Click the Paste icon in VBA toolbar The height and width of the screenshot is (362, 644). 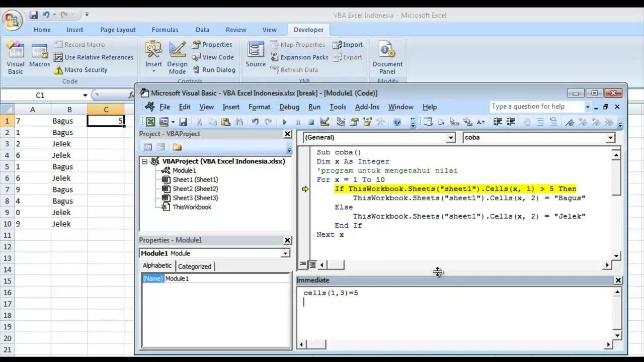pyautogui.click(x=226, y=122)
